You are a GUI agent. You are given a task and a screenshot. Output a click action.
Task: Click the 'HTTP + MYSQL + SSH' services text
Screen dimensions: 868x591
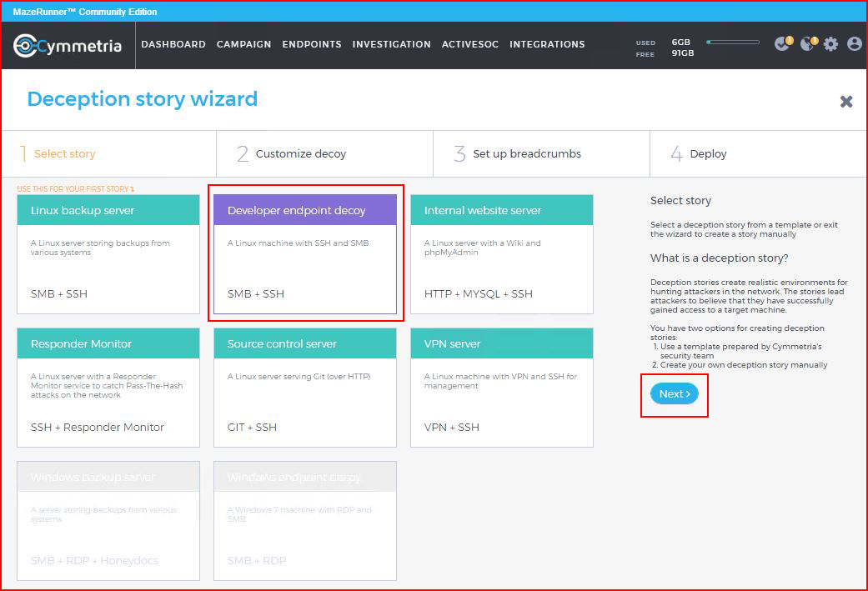479,294
